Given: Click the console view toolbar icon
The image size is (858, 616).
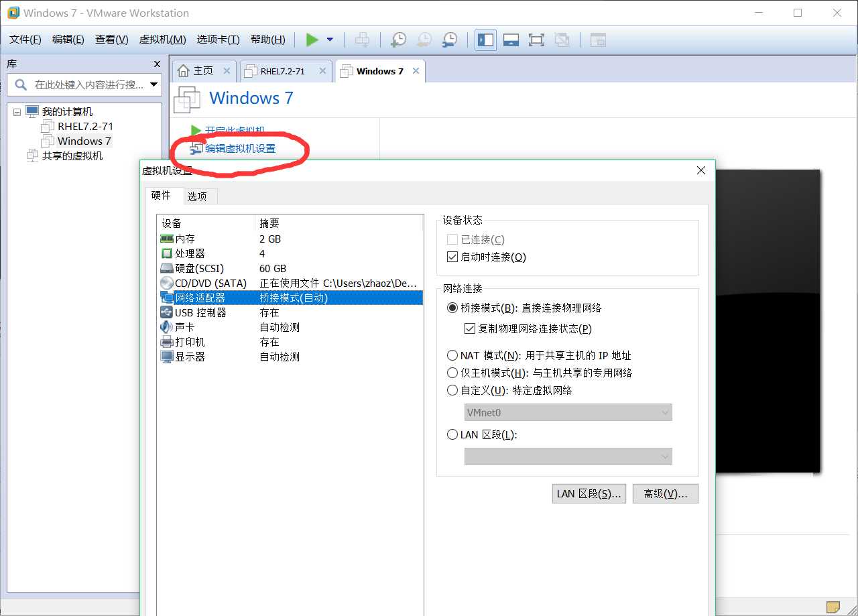Looking at the screenshot, I should click(598, 40).
